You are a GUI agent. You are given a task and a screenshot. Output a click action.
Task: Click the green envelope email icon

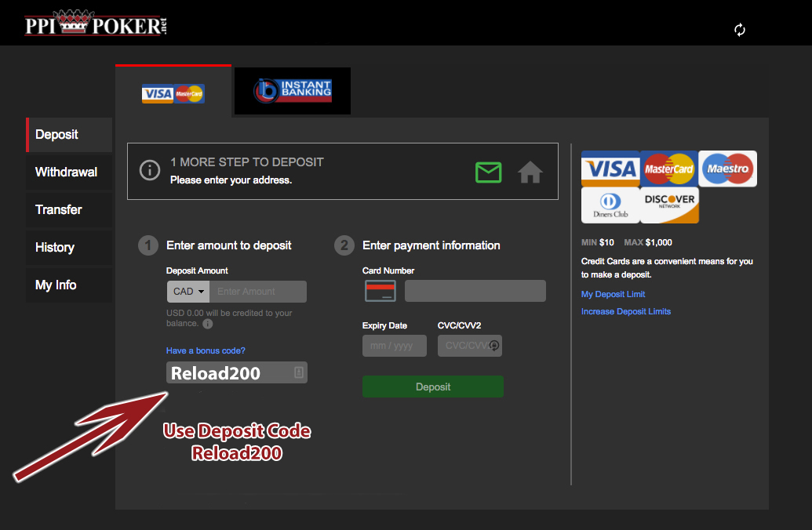488,172
